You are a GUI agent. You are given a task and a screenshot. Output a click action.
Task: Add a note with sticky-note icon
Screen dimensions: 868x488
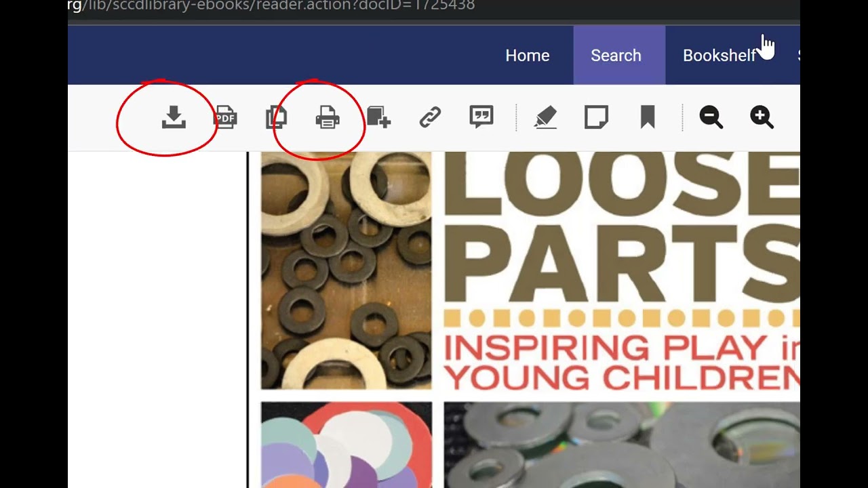pyautogui.click(x=596, y=117)
